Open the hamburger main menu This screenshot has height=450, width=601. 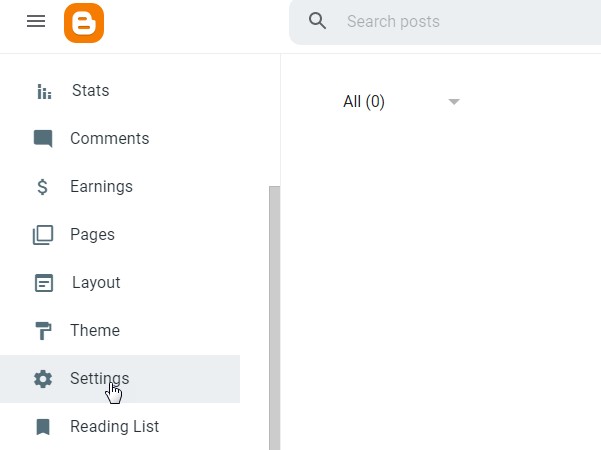pyautogui.click(x=36, y=21)
